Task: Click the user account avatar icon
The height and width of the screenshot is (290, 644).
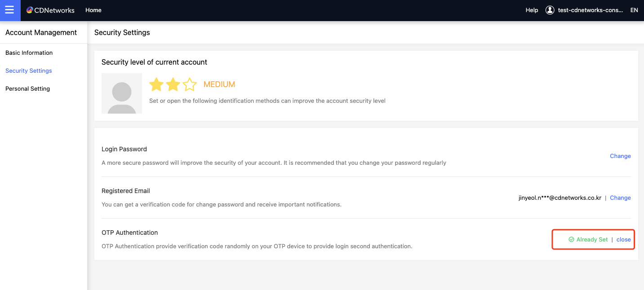Action: click(550, 10)
